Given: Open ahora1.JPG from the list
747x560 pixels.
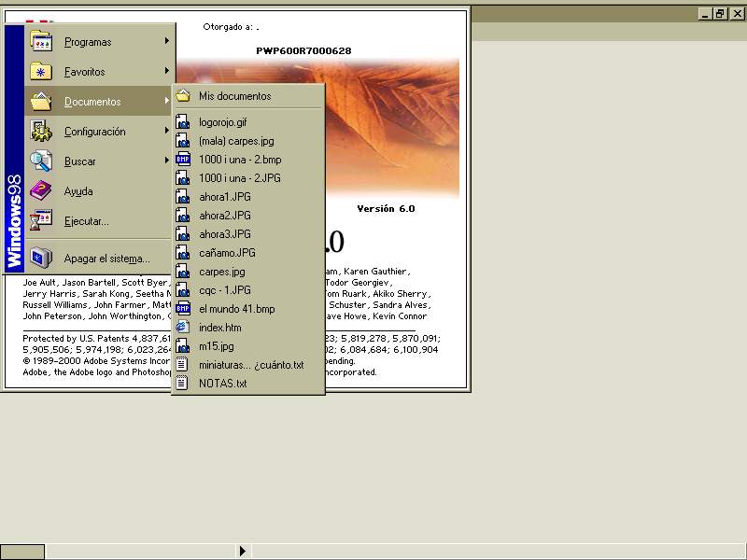Looking at the screenshot, I should pyautogui.click(x=248, y=196).
